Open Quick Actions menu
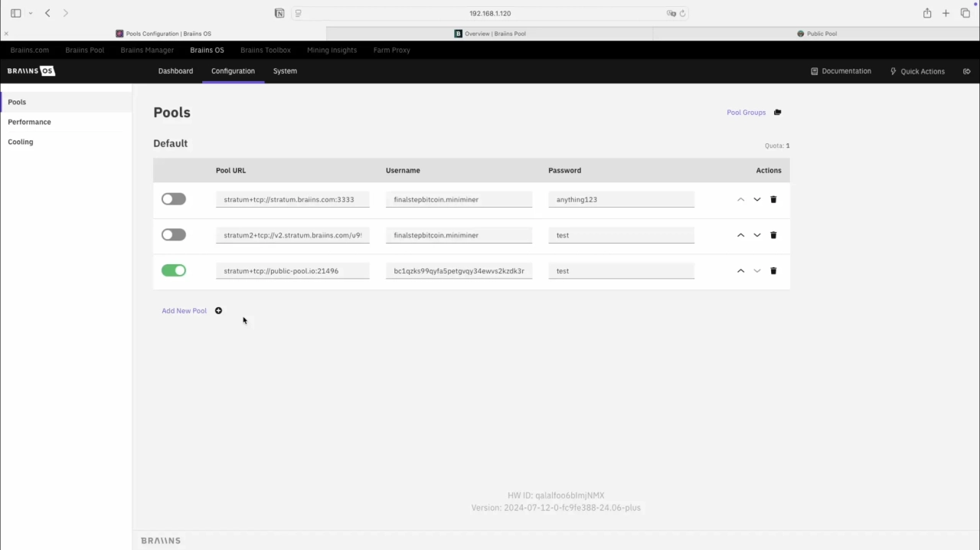 917,71
